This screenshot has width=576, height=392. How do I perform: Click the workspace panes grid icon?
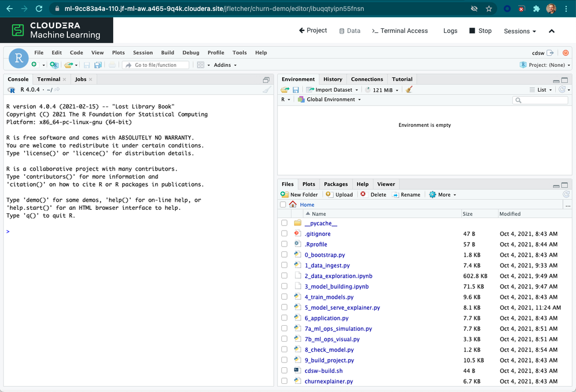tap(201, 65)
